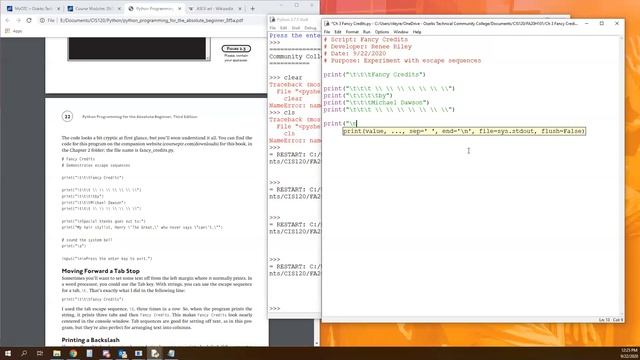
Task: Open Outlook from the taskbar
Action: tap(122, 353)
